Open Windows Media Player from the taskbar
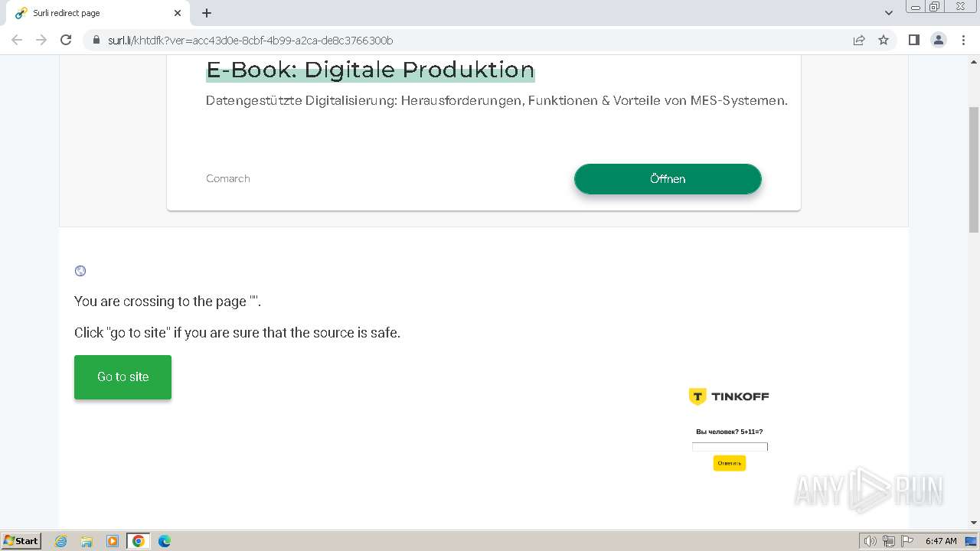The height and width of the screenshot is (551, 980). (113, 541)
